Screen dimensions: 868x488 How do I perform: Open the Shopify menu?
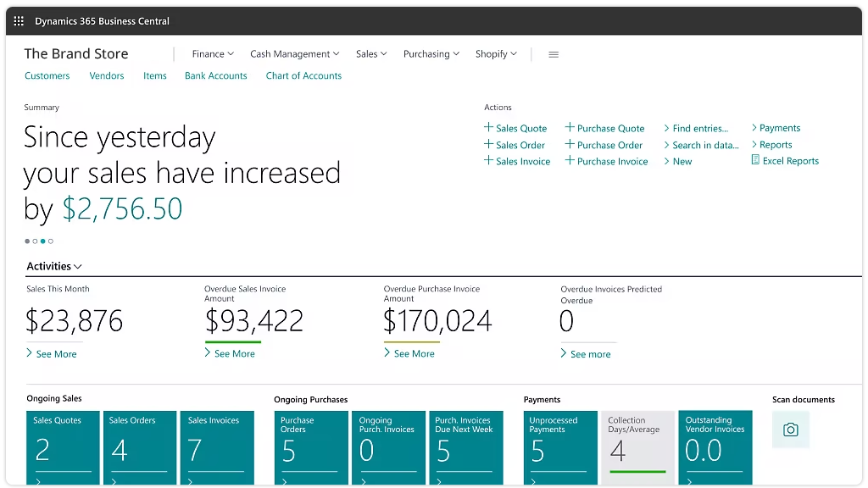point(496,54)
